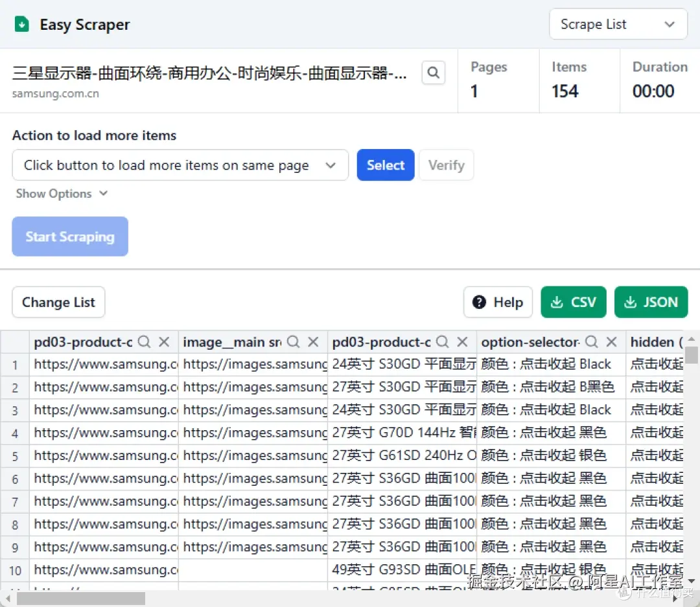The width and height of the screenshot is (700, 607).
Task: Click row number 9 header
Action: 15,547
